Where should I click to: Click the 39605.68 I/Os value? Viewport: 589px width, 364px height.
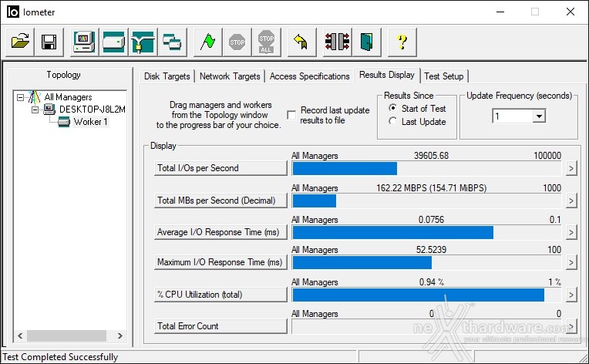coord(431,156)
